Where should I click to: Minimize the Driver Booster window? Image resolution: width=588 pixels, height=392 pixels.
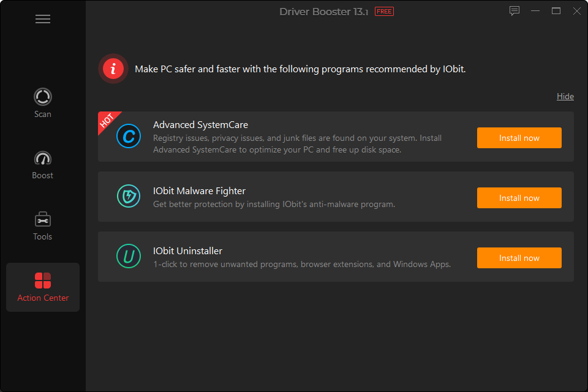[x=536, y=11]
